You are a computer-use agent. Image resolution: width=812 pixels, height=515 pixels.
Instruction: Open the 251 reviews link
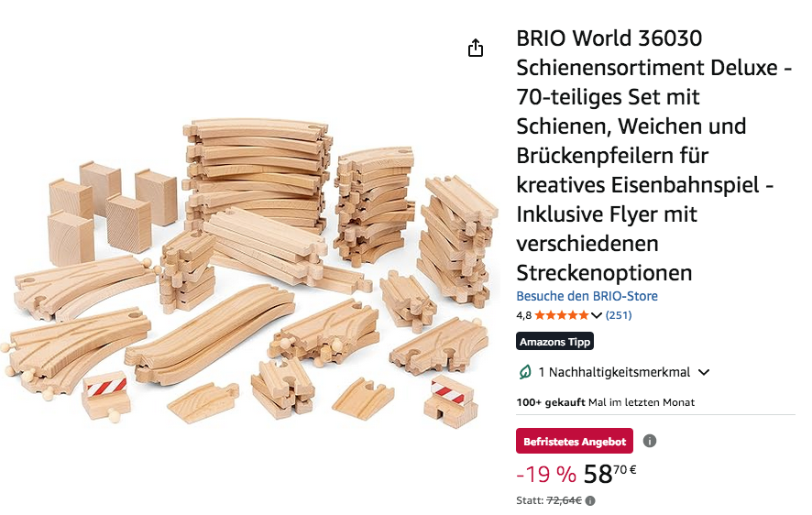[x=619, y=314]
